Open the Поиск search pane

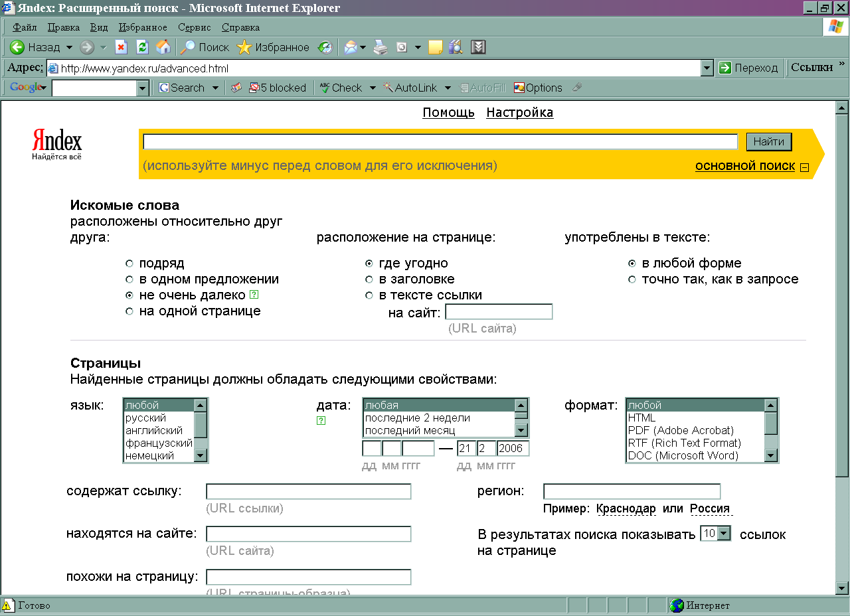coord(205,47)
